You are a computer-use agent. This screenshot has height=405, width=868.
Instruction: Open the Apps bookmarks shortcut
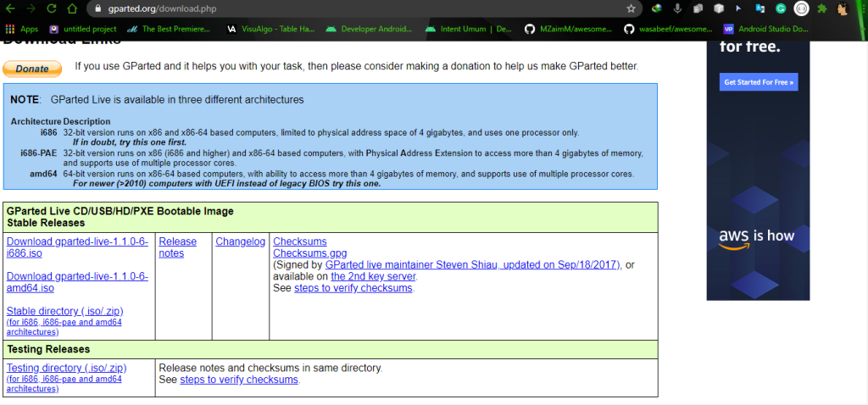click(22, 29)
